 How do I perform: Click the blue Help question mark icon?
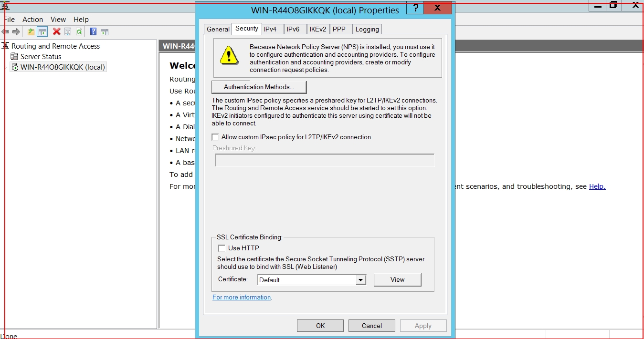[x=93, y=32]
